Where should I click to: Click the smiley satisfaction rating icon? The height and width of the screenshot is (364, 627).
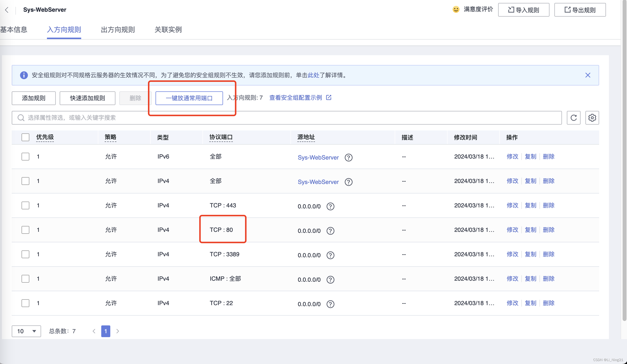[456, 10]
